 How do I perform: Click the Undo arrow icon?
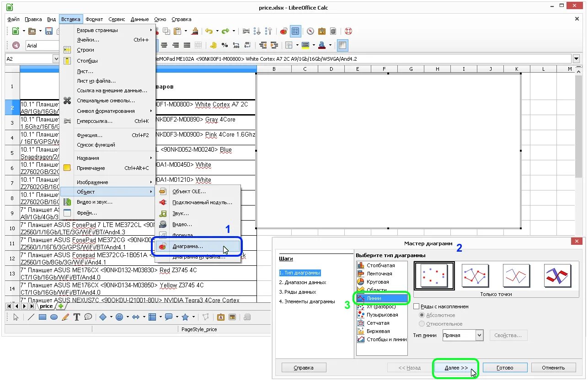click(x=208, y=31)
